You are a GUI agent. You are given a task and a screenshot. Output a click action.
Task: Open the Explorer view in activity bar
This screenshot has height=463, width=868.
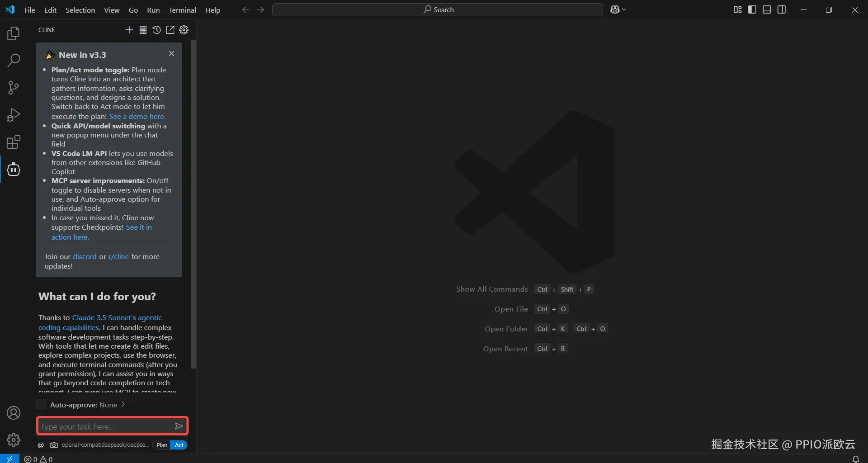coord(14,33)
